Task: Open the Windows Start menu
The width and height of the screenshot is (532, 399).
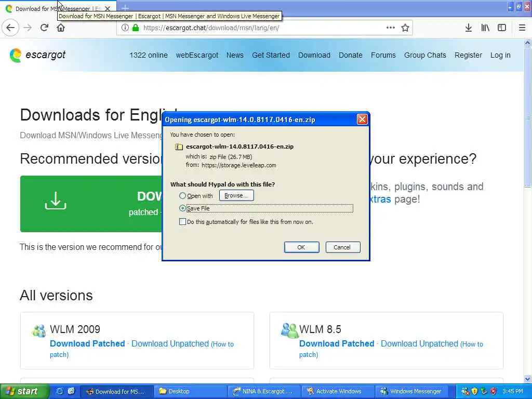Action: click(24, 391)
